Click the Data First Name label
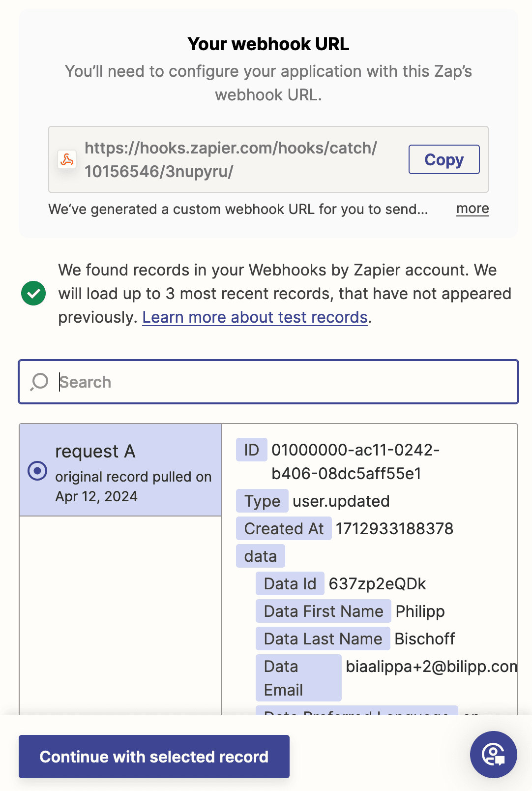Viewport: 532px width, 791px height. 323,611
